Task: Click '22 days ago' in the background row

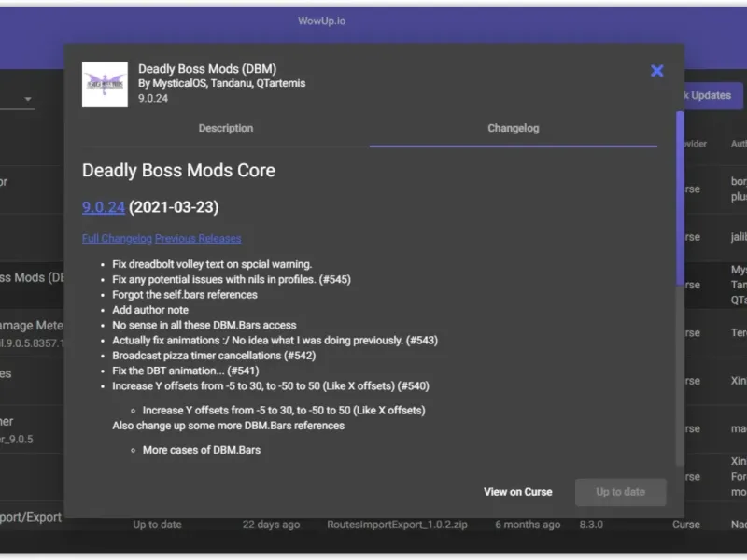Action: pyautogui.click(x=271, y=525)
